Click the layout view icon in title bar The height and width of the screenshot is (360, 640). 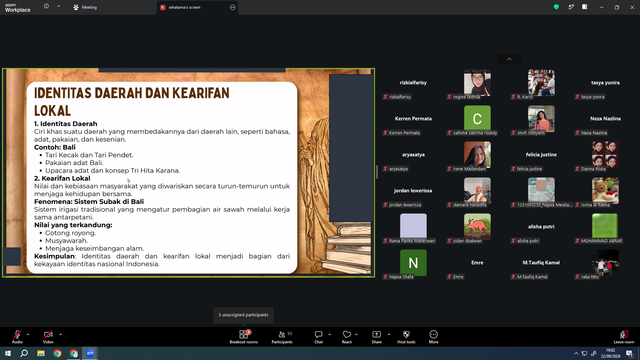tap(584, 7)
